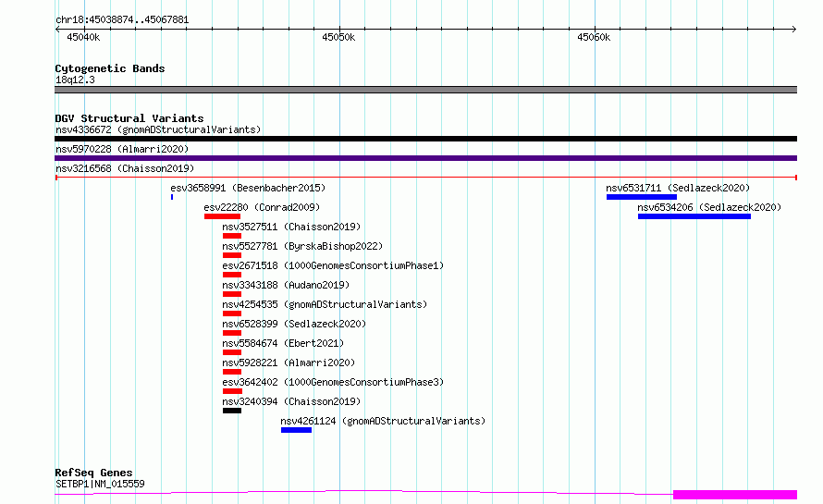
Task: Click the thin red nsv3216568 variant line
Action: point(425,178)
